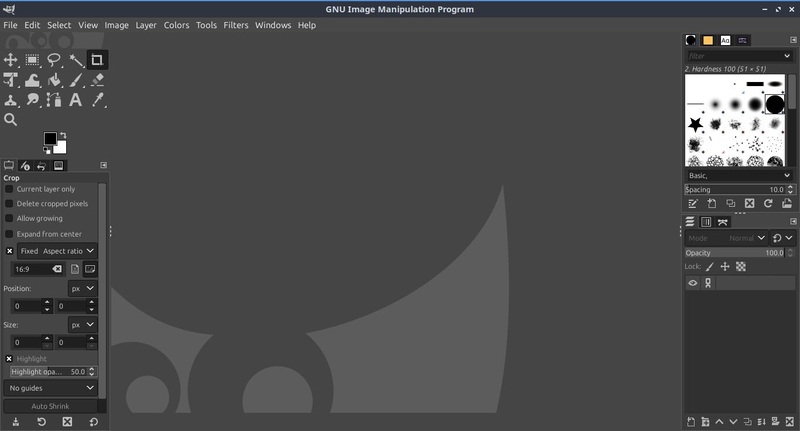Pick the Free Select lasso tool
The width and height of the screenshot is (800, 431).
click(54, 60)
